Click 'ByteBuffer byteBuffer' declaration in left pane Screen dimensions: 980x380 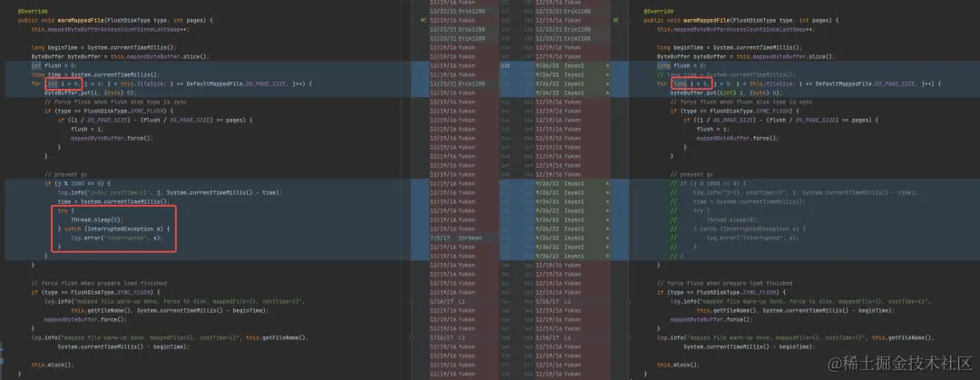click(120, 56)
